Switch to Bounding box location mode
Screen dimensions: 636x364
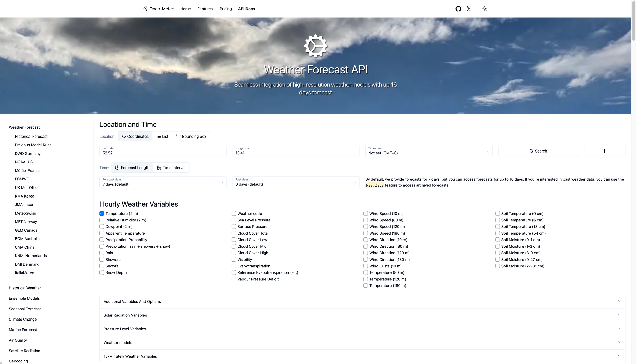(x=191, y=136)
